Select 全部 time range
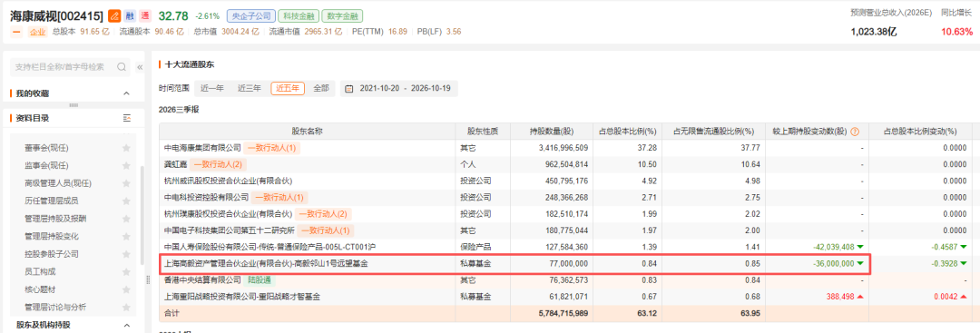 click(320, 89)
